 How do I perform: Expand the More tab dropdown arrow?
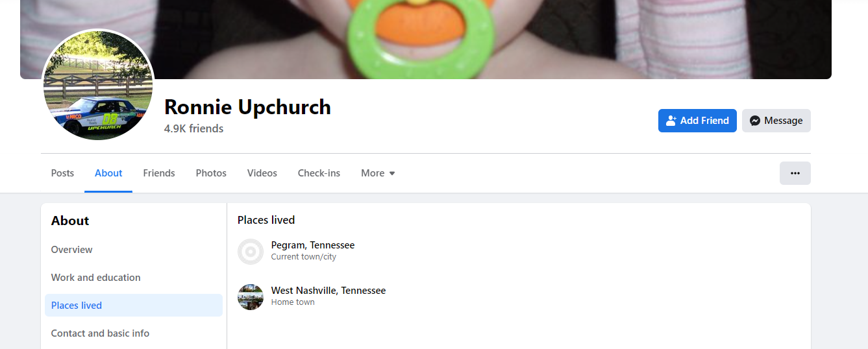(392, 173)
